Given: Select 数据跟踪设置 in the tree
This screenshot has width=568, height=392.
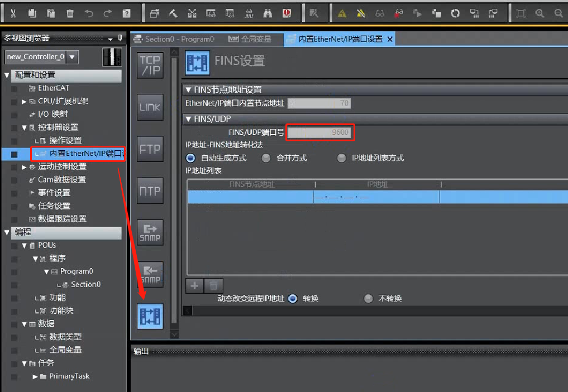Looking at the screenshot, I should pyautogui.click(x=62, y=219).
